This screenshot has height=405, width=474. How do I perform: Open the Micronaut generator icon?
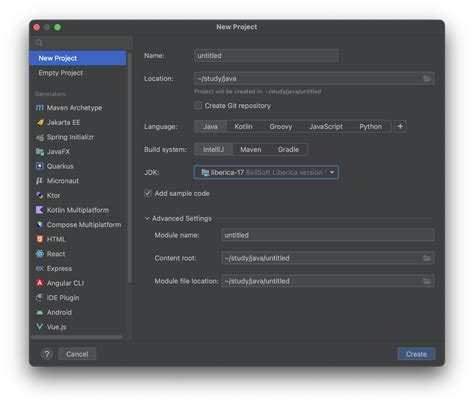pyautogui.click(x=40, y=181)
